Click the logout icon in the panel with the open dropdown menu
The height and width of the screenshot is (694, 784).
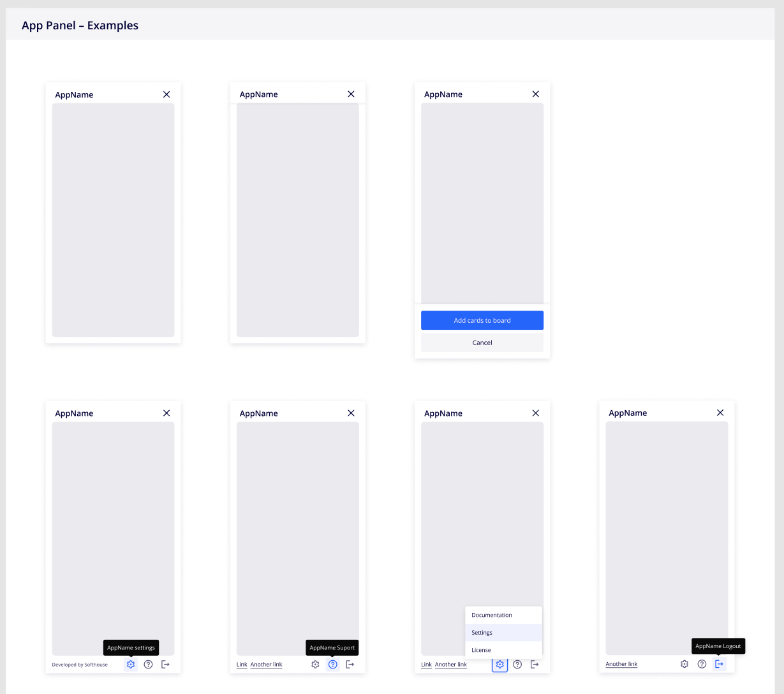pyautogui.click(x=535, y=665)
